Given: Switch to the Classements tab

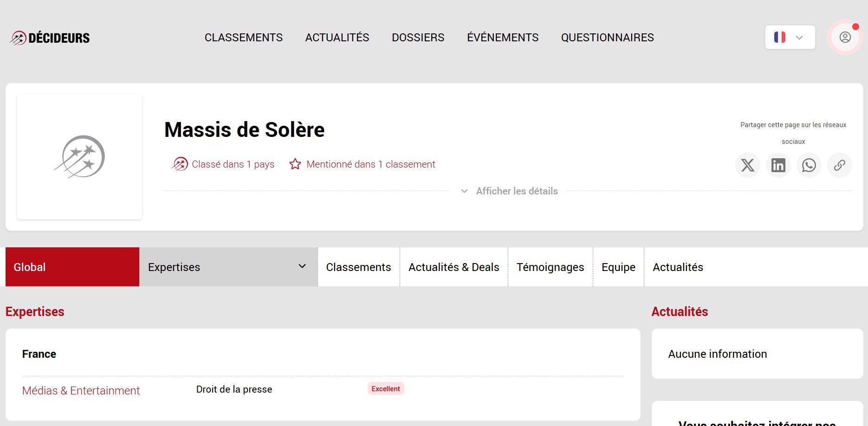Looking at the screenshot, I should pyautogui.click(x=358, y=267).
